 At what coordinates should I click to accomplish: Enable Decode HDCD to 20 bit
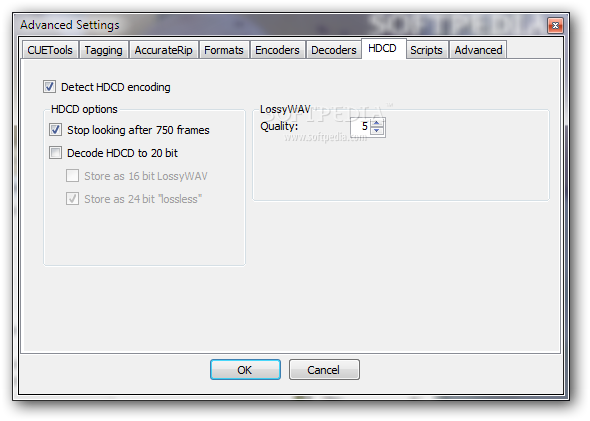(x=55, y=153)
